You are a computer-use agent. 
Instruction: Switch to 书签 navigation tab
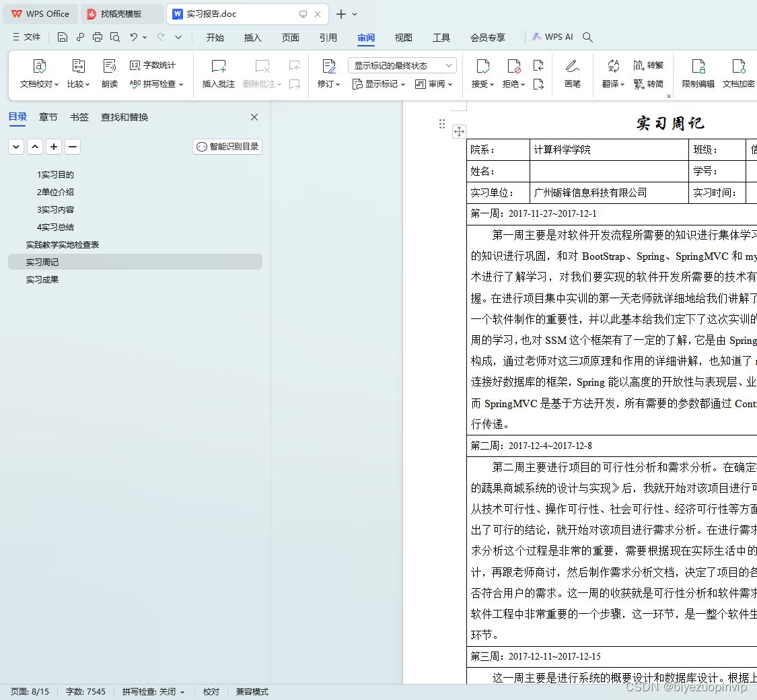click(x=79, y=117)
